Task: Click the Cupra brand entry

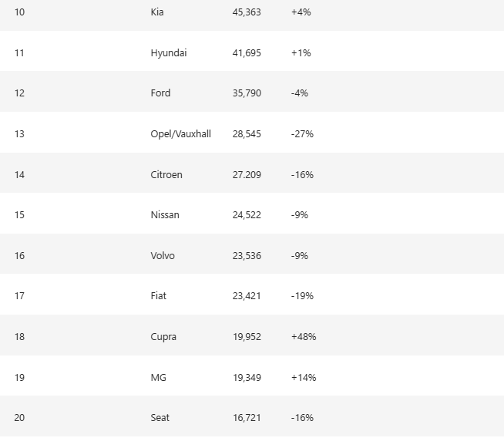Action: coord(163,336)
